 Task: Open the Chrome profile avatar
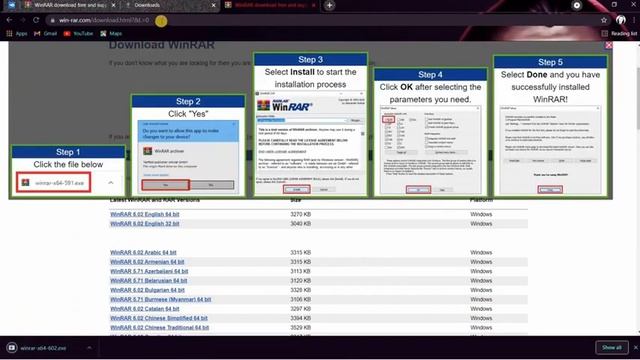tap(621, 20)
